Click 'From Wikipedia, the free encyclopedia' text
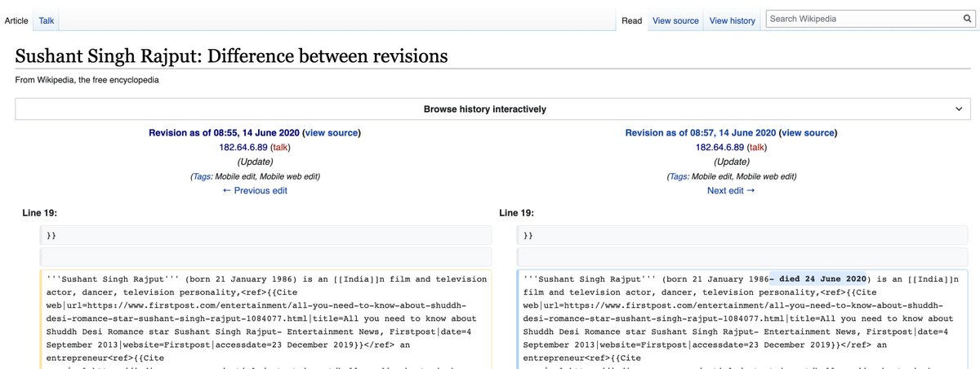The image size is (980, 369). (x=87, y=80)
